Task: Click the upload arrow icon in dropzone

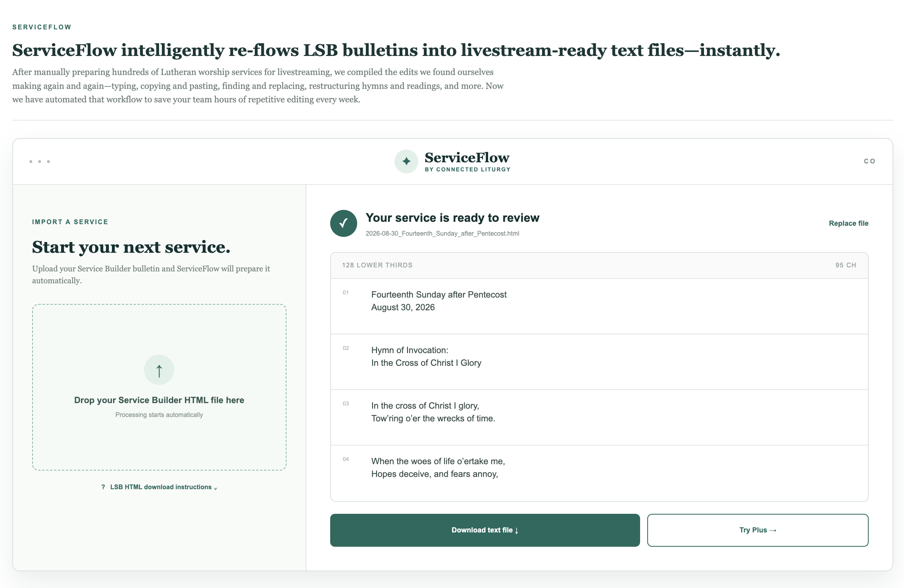Action: point(159,370)
